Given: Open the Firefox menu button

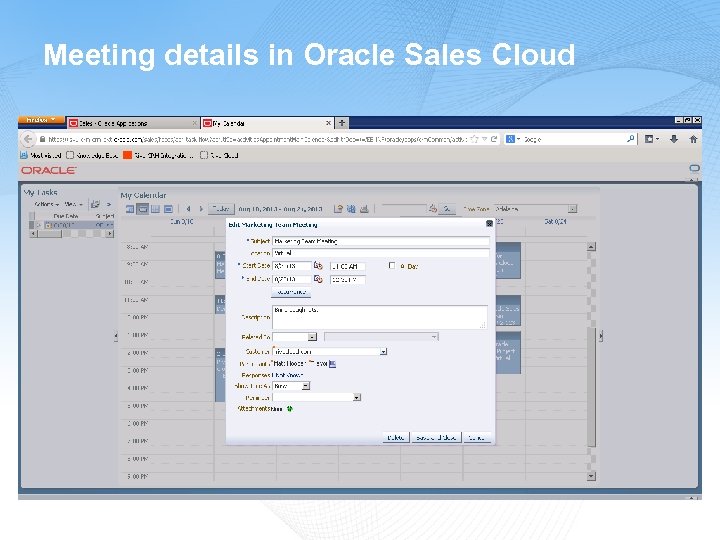Looking at the screenshot, I should (x=41, y=120).
